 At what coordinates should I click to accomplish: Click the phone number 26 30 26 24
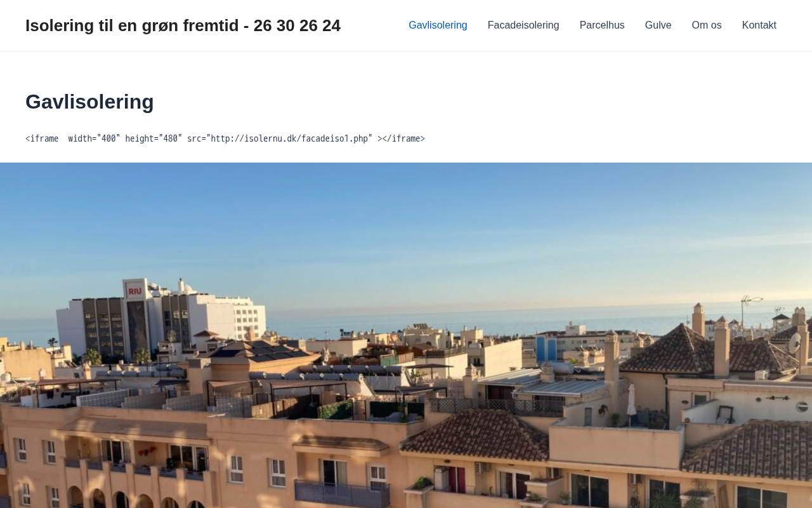click(x=297, y=25)
